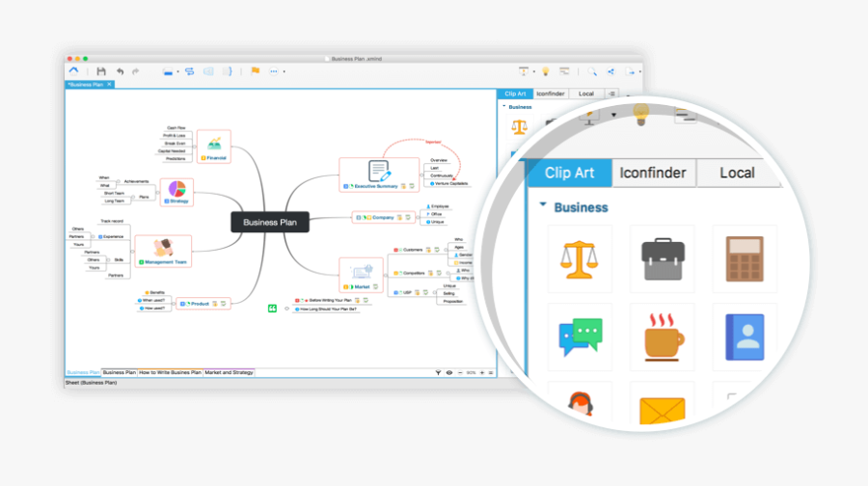Select the central Business Plan topic
Viewport: 868px width, 486px height.
(x=270, y=222)
